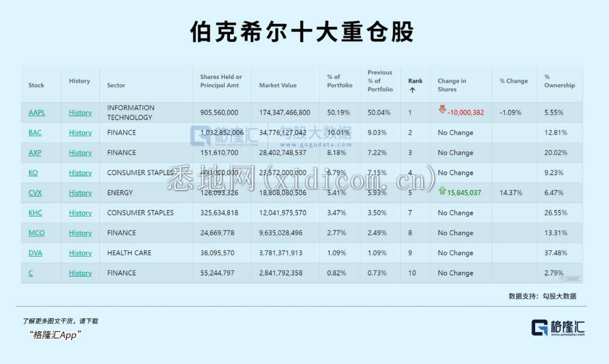Select AXP ownership 20.02%
The image size is (609, 364).
tap(555, 153)
